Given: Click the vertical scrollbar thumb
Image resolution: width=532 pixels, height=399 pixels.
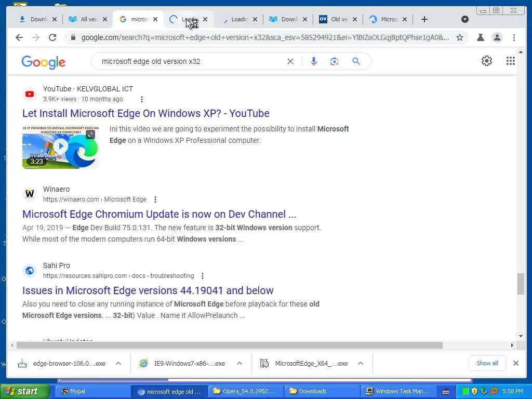Looking at the screenshot, I should pos(521,284).
